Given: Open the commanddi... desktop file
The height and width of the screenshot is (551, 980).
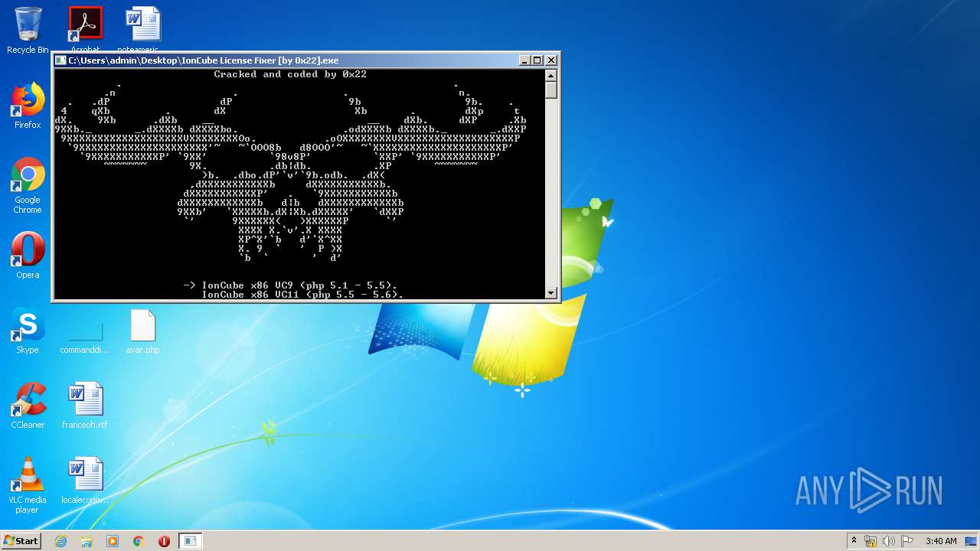Looking at the screenshot, I should 85,331.
